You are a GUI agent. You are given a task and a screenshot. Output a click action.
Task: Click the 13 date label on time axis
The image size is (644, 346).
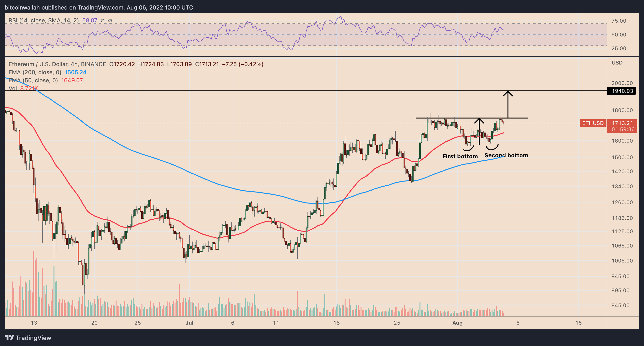(34, 323)
